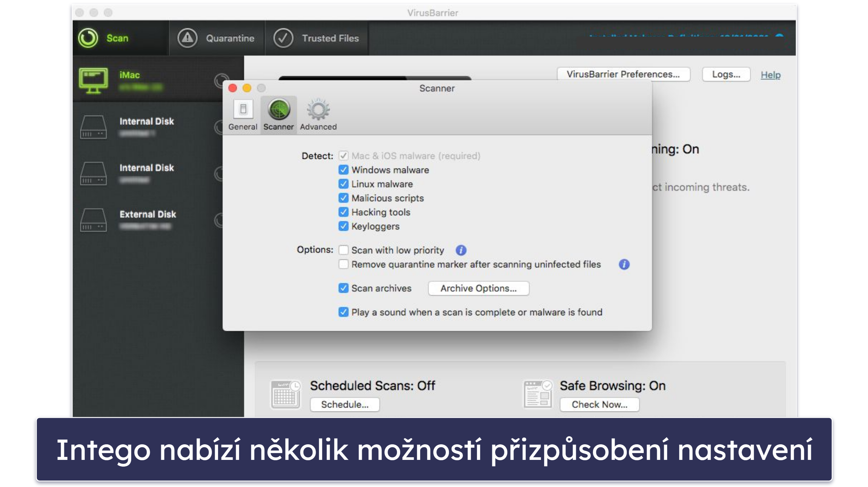
Task: Toggle Remove quarantine marker checkbox
Action: click(344, 265)
